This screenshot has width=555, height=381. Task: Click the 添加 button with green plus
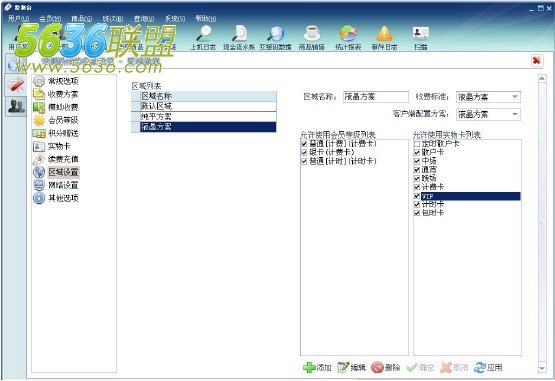tap(317, 368)
